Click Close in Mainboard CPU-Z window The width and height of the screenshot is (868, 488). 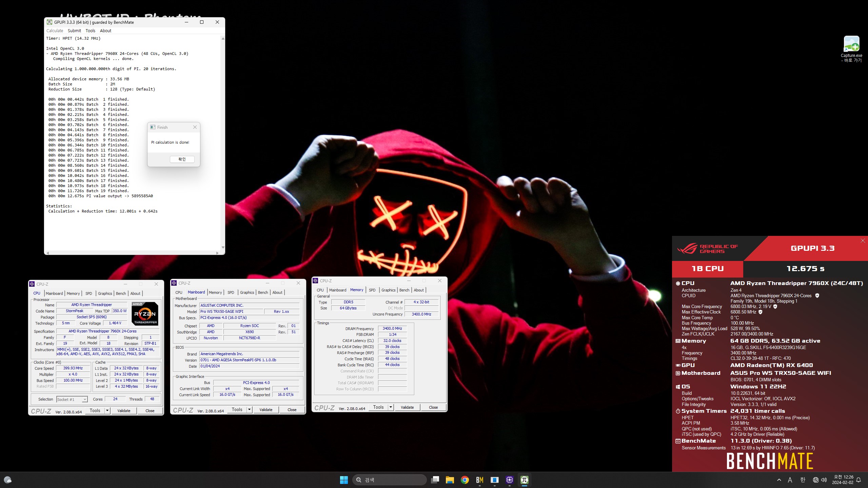point(292,410)
